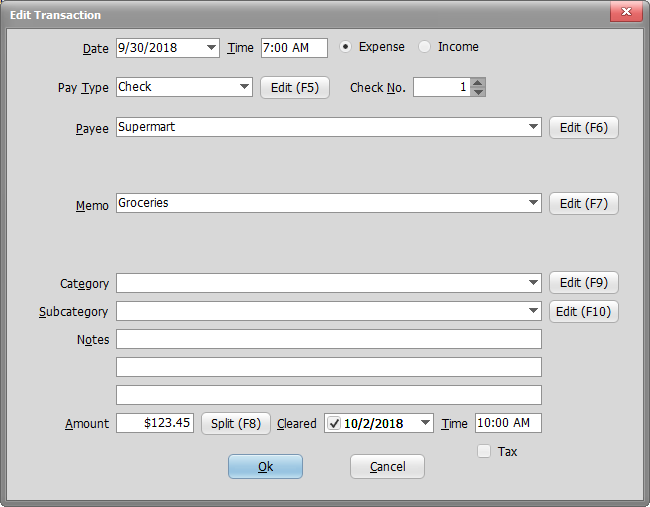
Task: Uncheck the Cleared date checkbox
Action: coord(334,423)
